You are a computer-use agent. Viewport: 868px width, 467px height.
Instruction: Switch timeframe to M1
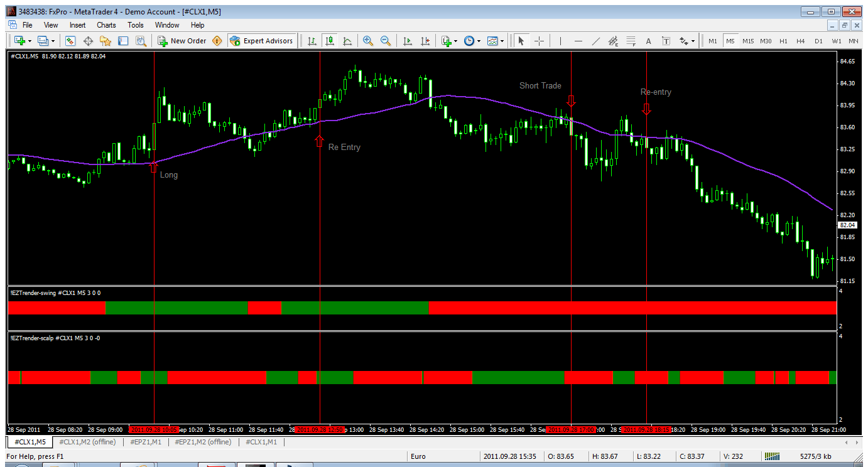point(713,41)
